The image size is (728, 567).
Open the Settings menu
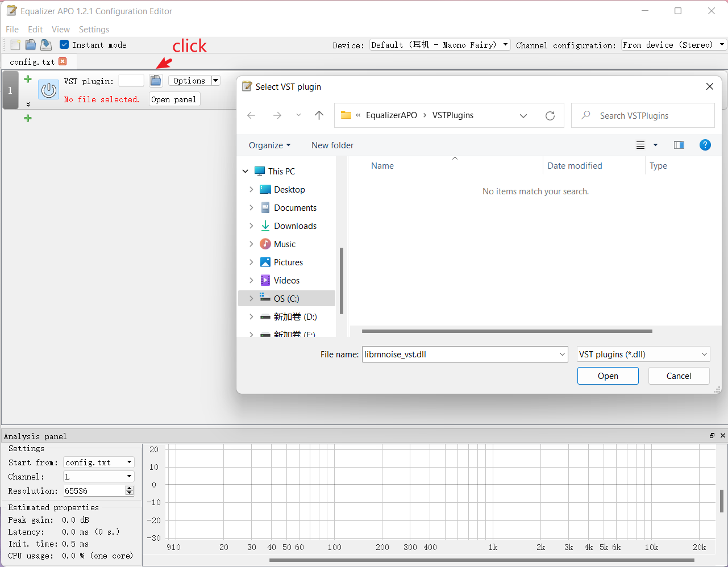tap(94, 30)
